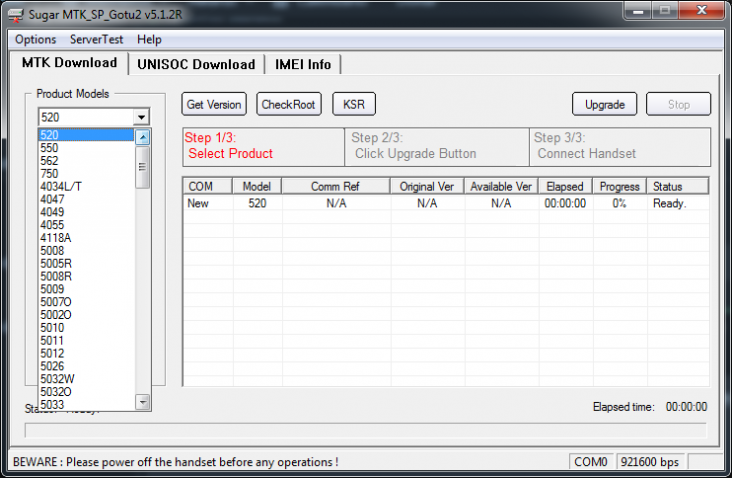Click the Elapsed column header

(565, 187)
